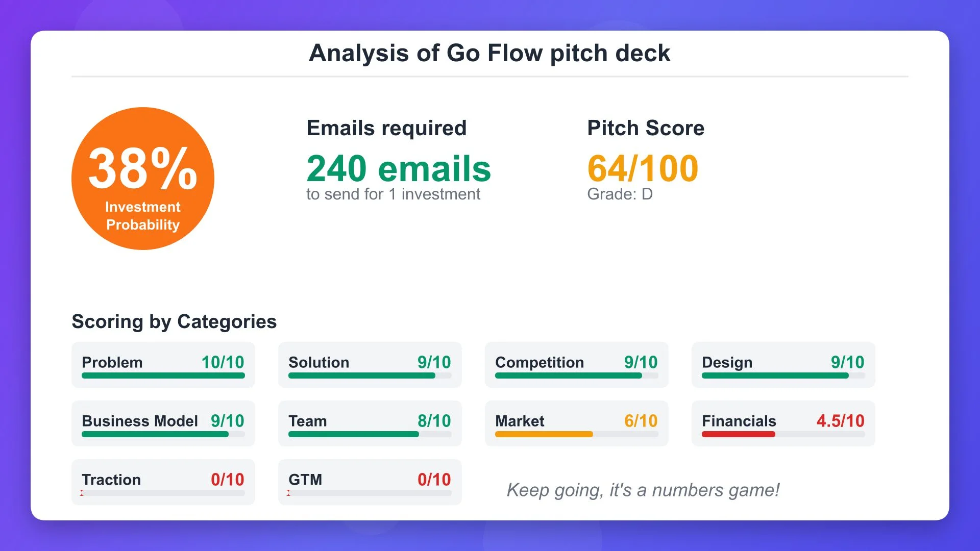980x551 pixels.
Task: Select the Problem score card
Action: point(163,364)
